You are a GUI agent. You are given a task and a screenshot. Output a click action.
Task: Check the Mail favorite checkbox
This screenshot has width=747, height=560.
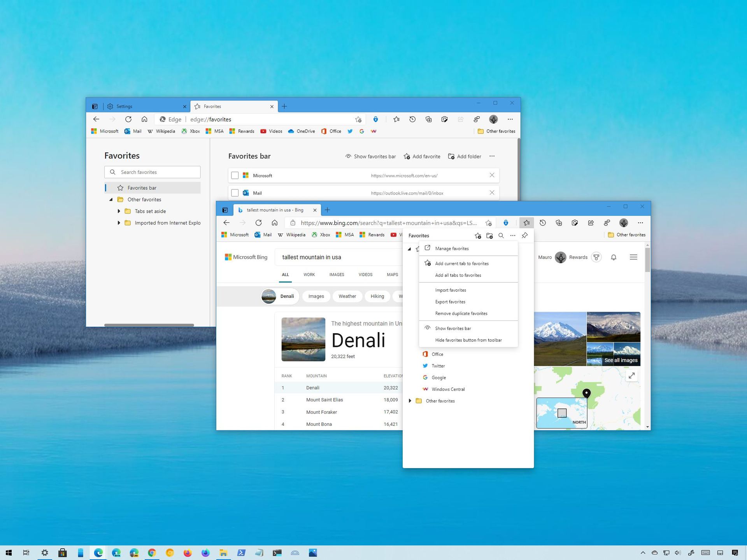235,193
